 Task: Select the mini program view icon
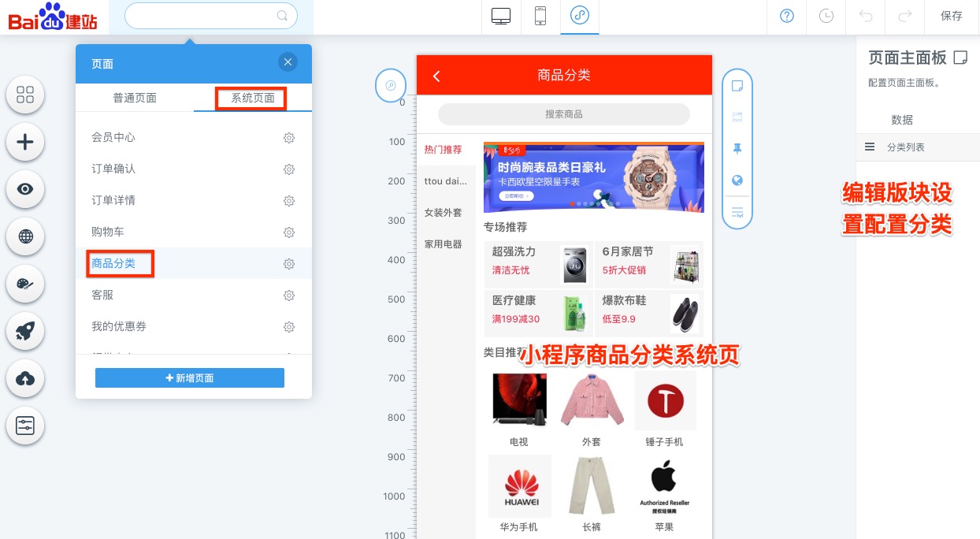click(580, 17)
